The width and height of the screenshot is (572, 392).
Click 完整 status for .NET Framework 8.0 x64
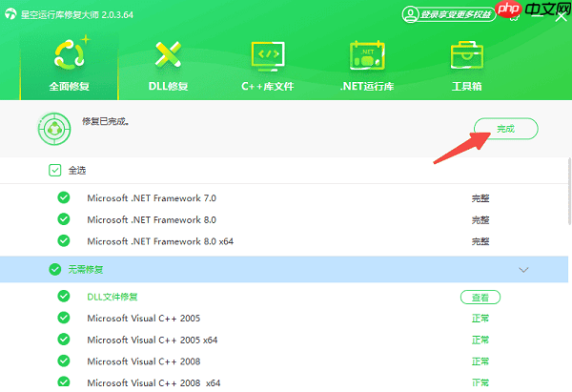pyautogui.click(x=480, y=241)
